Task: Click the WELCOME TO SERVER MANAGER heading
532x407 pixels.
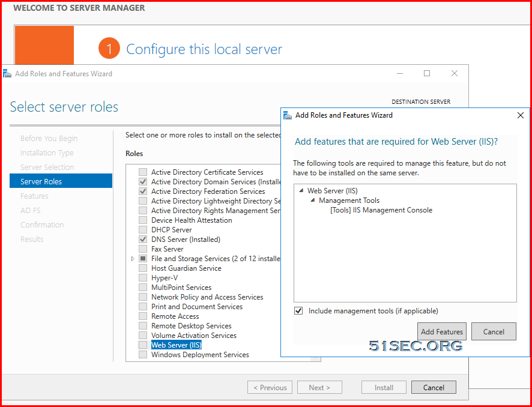Action: 79,8
